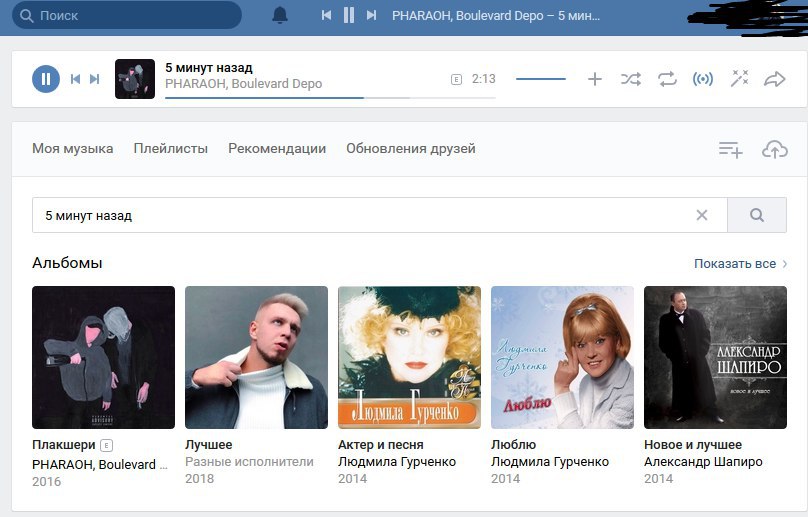Skip to next track in the player panel
The width and height of the screenshot is (808, 517).
[94, 79]
